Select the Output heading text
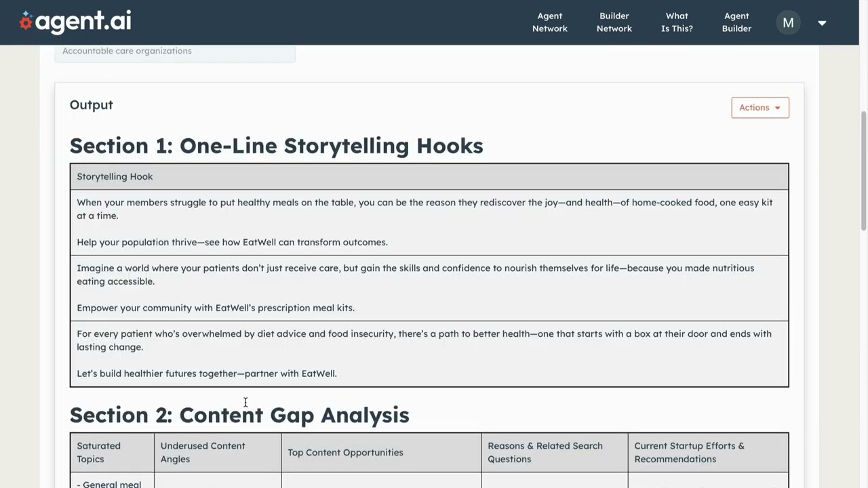868x488 pixels. 92,105
